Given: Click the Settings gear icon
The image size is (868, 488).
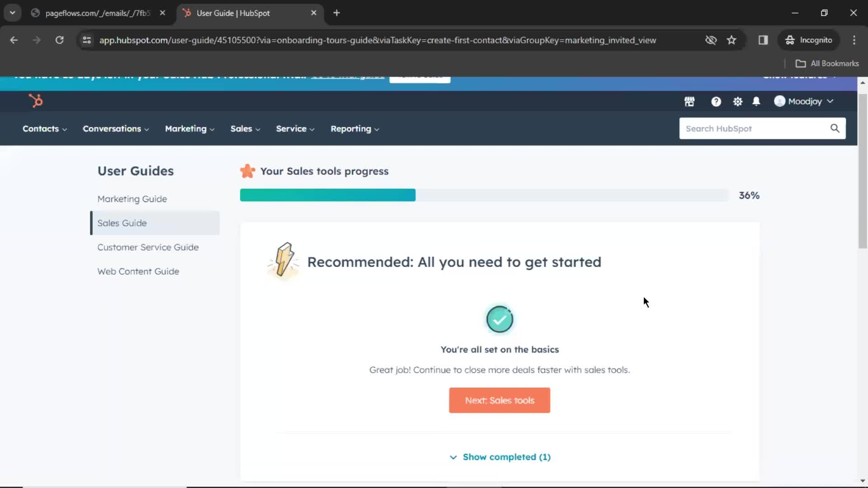Looking at the screenshot, I should [x=737, y=101].
